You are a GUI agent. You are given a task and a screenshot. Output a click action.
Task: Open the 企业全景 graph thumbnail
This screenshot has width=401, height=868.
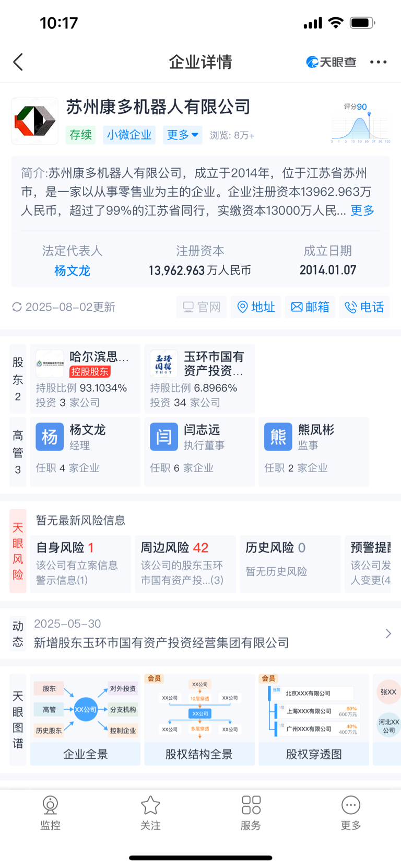pos(85,720)
